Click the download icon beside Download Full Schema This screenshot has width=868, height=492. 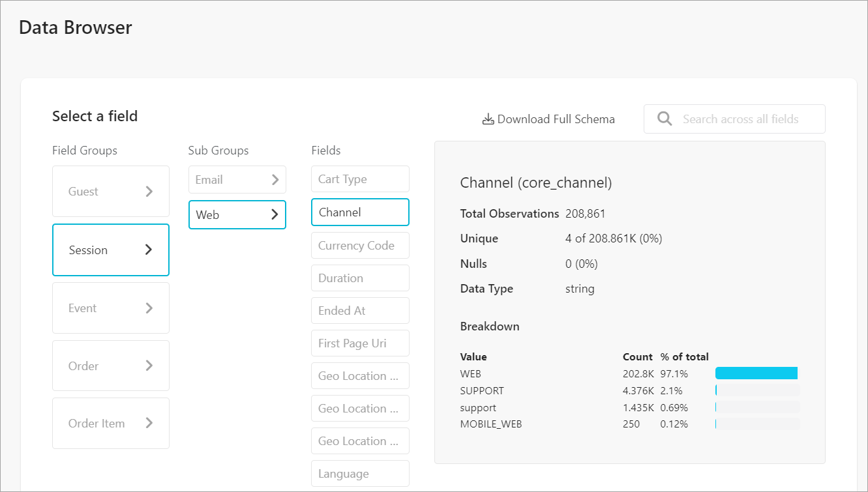[488, 119]
